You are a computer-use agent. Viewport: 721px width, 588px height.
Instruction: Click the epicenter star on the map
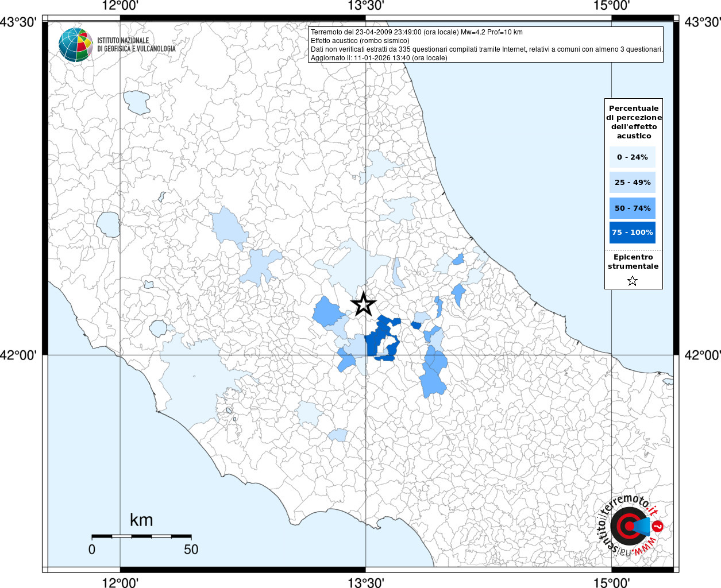pyautogui.click(x=363, y=304)
